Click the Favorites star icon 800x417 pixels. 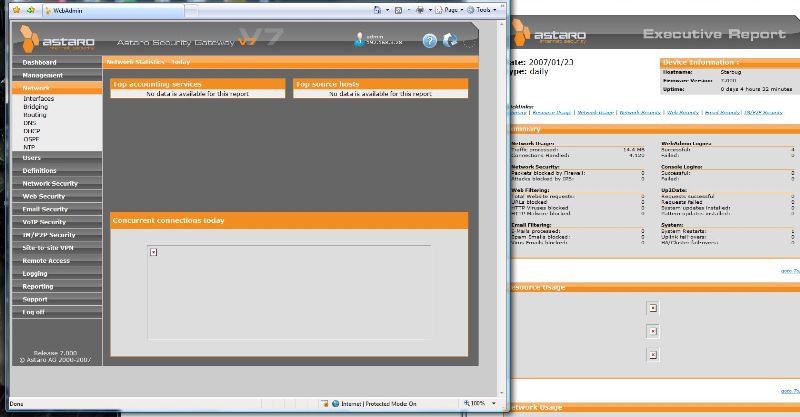10,9
